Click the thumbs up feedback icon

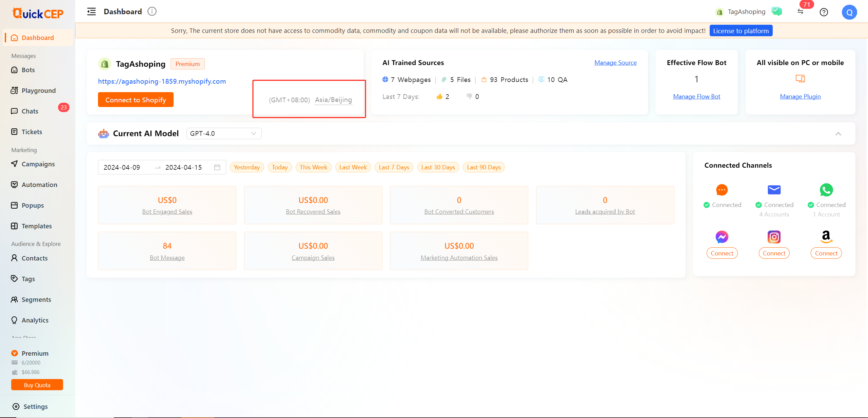439,97
